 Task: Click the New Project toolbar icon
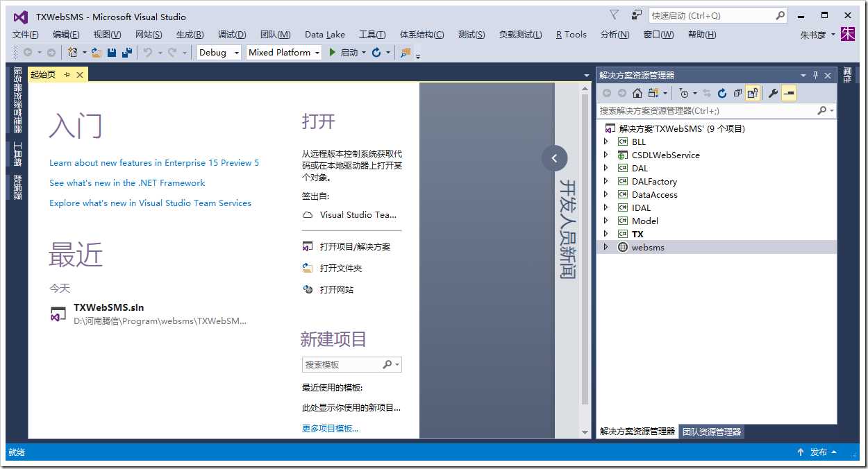[72, 52]
